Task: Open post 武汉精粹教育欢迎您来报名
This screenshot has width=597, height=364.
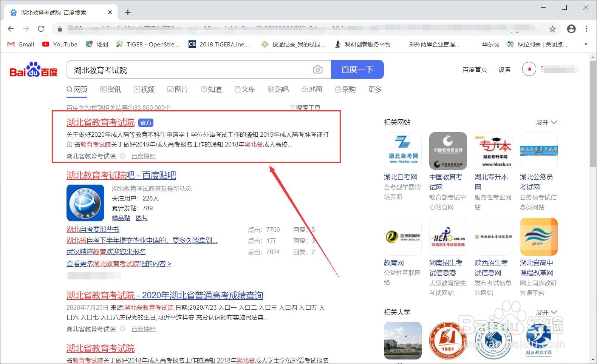Action: tap(106, 251)
